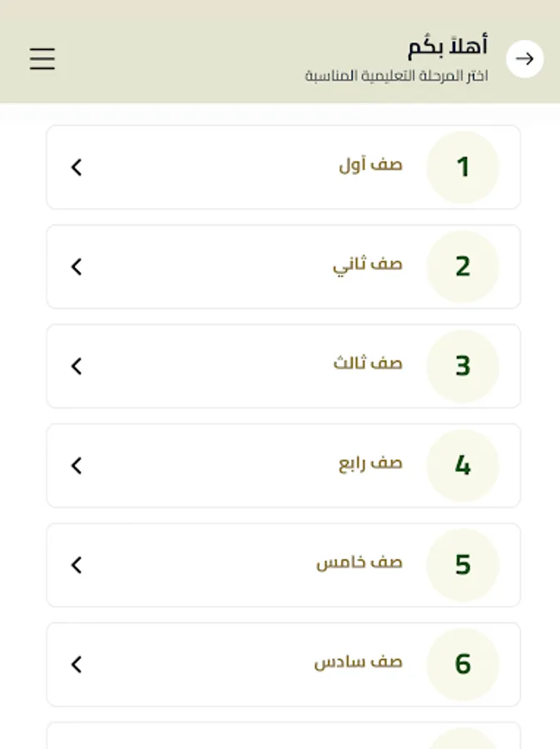This screenshot has width=560, height=749.
Task: Tap the green number 1 badge
Action: [x=463, y=166]
